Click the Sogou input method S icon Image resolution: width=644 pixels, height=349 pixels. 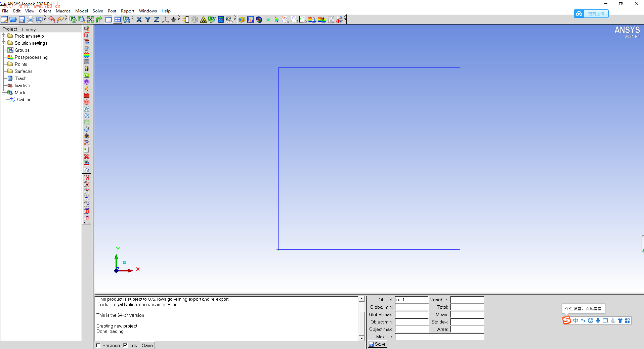(x=567, y=320)
